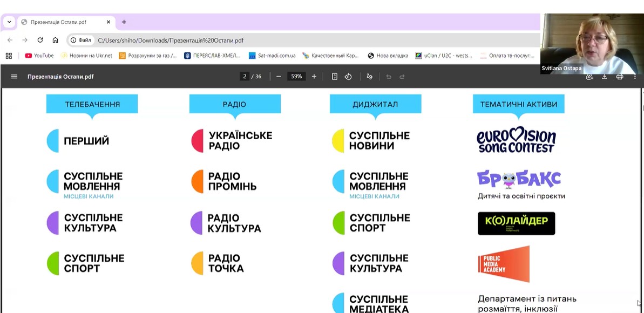This screenshot has height=313, width=644.
Task: Click the page number input field
Action: click(245, 77)
